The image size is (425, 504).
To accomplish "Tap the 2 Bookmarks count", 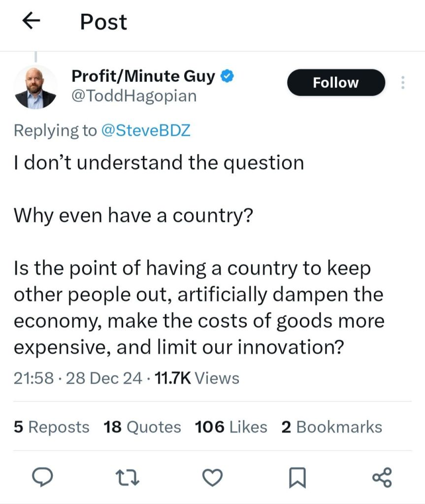I will (x=331, y=427).
